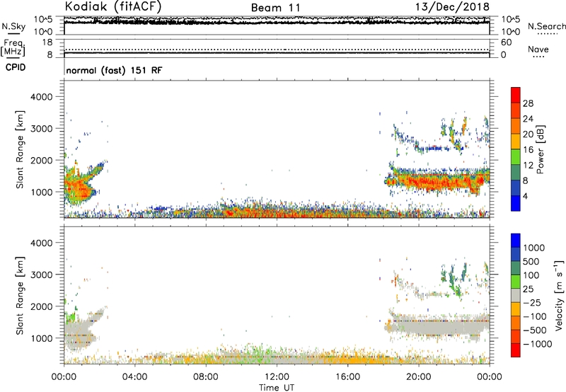Screen dimensions: 566x392
Task: Click Slant Range [km] label of power panel
Action: [20, 149]
